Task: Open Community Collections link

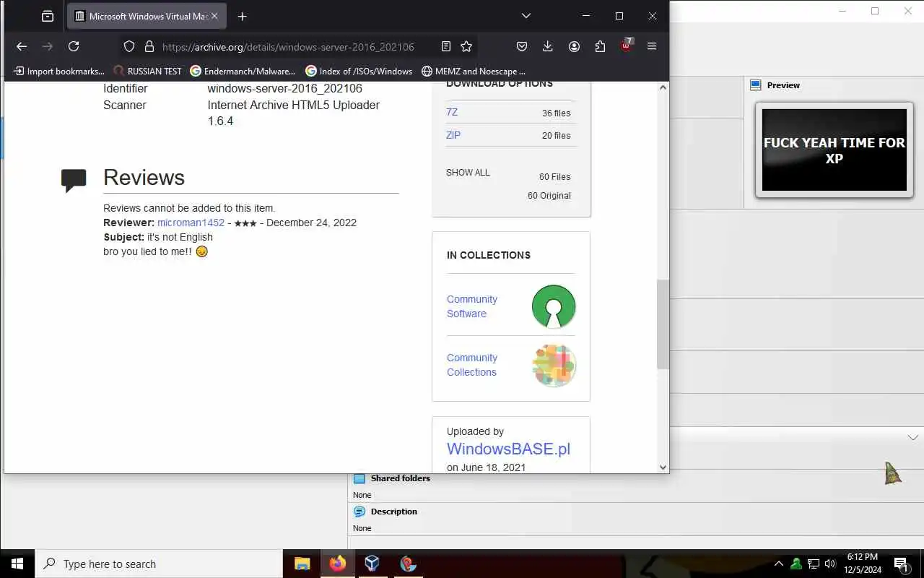Action: pyautogui.click(x=472, y=365)
